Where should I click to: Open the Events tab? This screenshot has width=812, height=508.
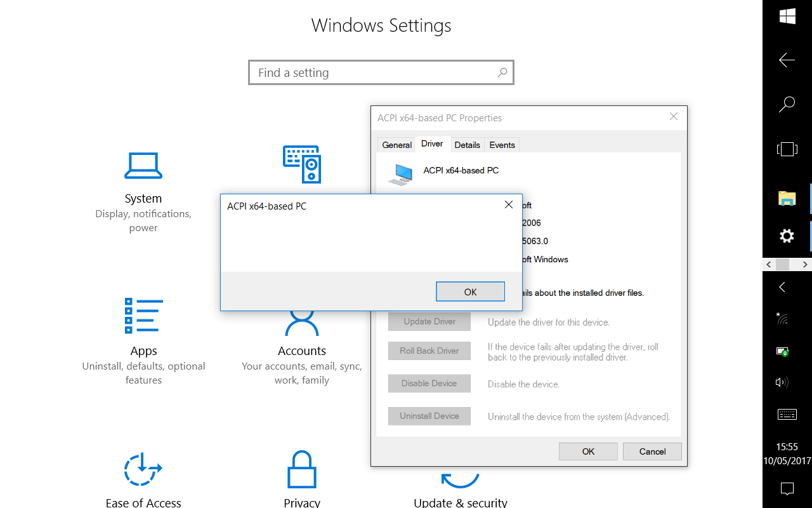[x=502, y=145]
